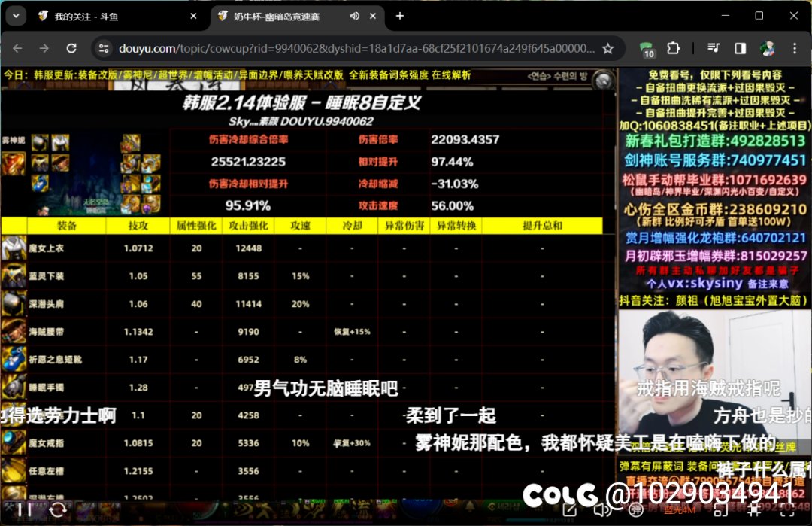Click the 冷却 column header

click(x=352, y=226)
